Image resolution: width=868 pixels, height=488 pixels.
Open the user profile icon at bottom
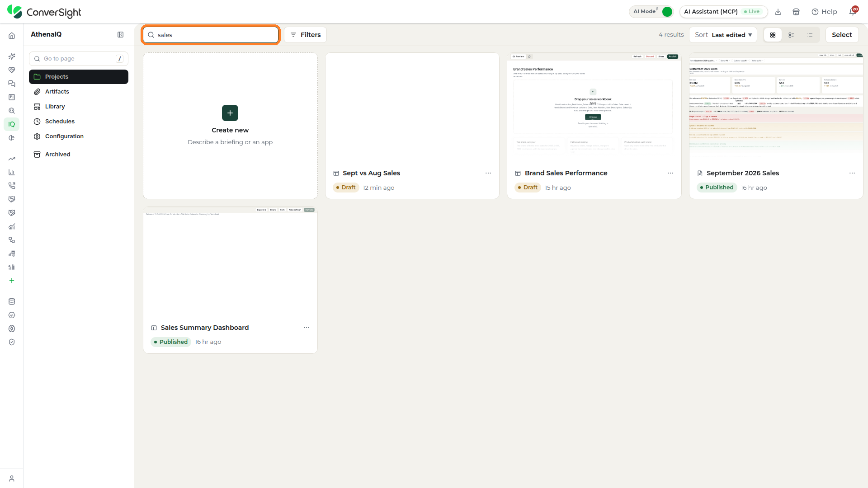pos(12,479)
